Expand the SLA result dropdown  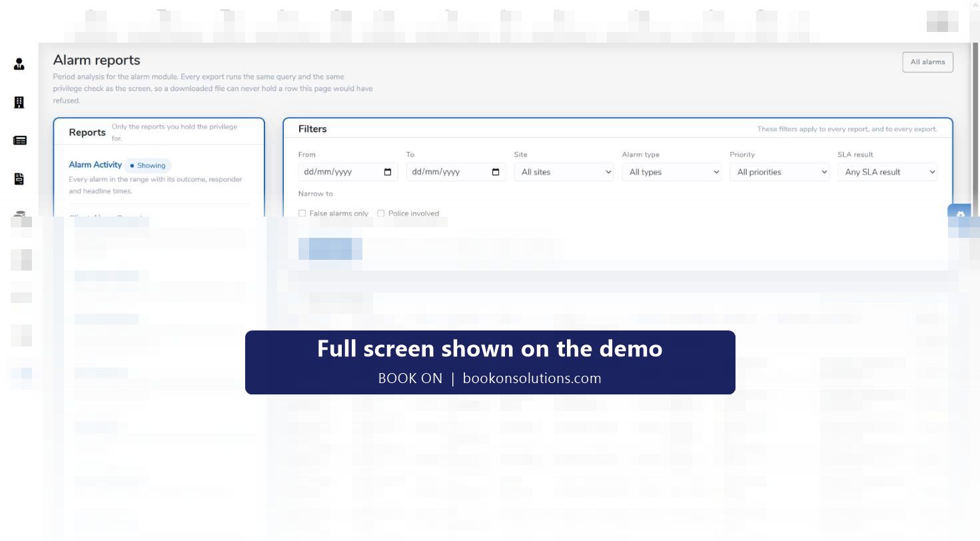887,172
